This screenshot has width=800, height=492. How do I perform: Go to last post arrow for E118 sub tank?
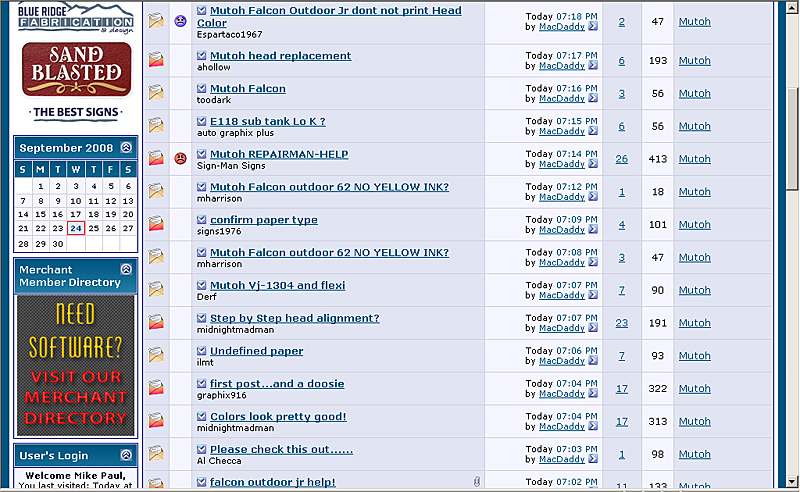pos(593,131)
